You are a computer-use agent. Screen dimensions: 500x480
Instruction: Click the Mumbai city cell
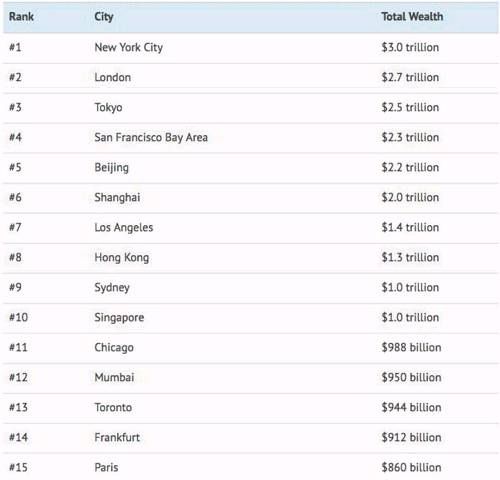point(114,377)
